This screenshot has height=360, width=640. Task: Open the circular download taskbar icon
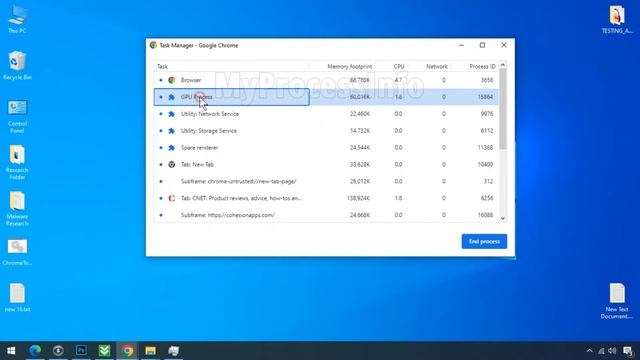coord(58,351)
